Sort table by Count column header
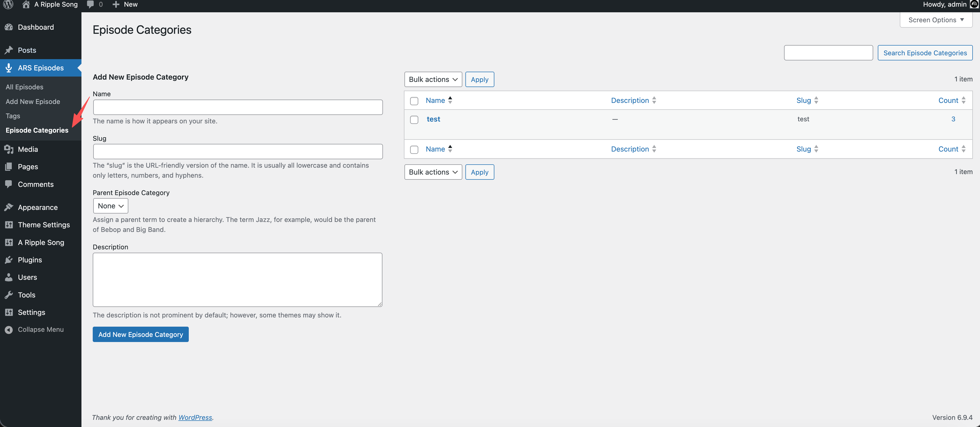Image resolution: width=980 pixels, height=427 pixels. coord(948,100)
